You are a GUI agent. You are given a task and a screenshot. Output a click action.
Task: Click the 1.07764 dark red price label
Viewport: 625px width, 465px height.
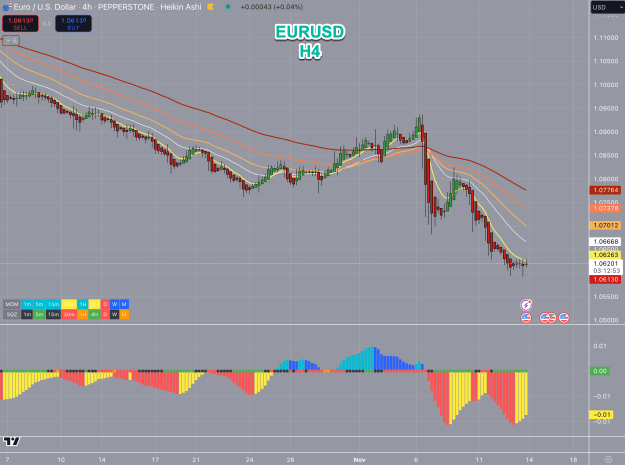pos(605,190)
